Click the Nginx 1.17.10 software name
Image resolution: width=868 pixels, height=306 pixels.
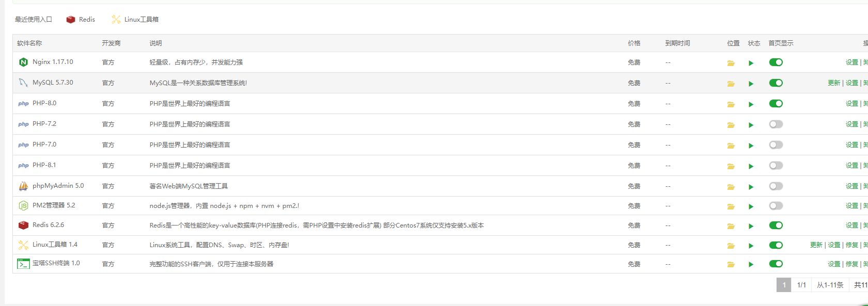[x=53, y=62]
